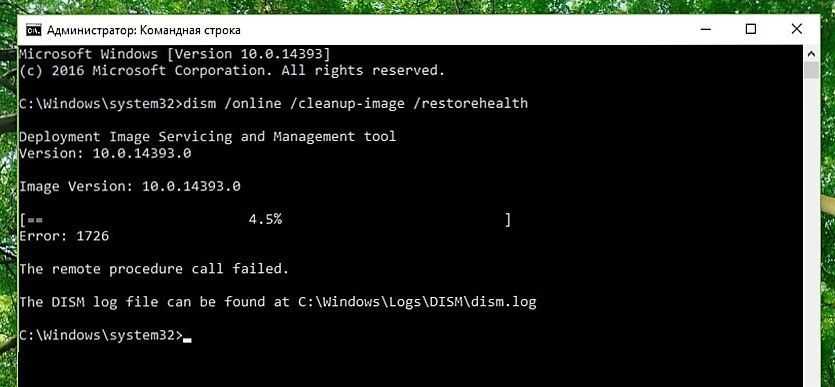Minimize the Командная строка window
835x387 pixels.
[x=705, y=30]
